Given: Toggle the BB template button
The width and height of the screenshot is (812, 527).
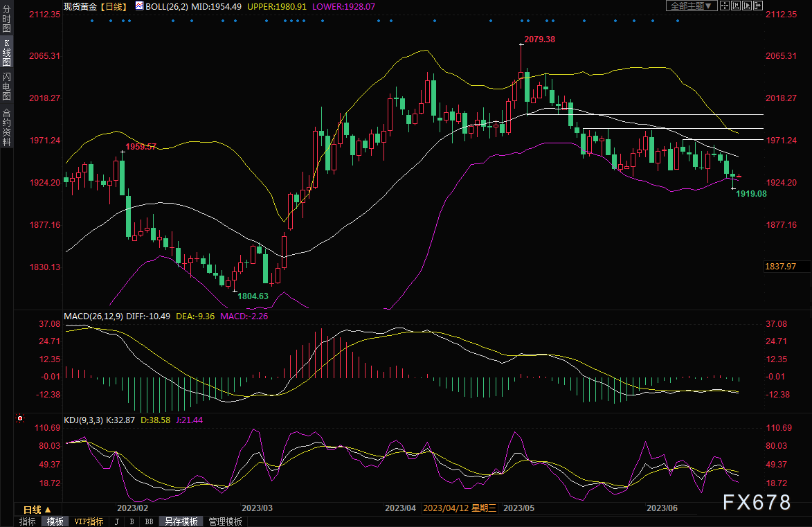Looking at the screenshot, I should coord(149,521).
